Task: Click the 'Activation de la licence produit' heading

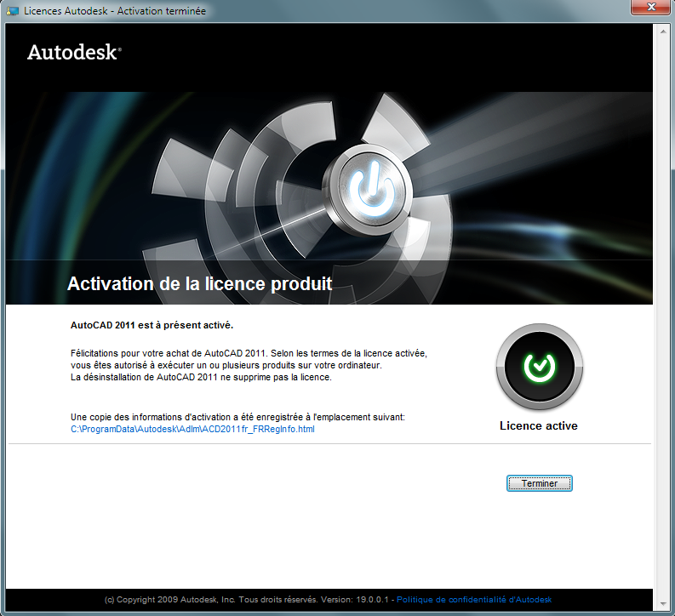Action: (x=199, y=283)
